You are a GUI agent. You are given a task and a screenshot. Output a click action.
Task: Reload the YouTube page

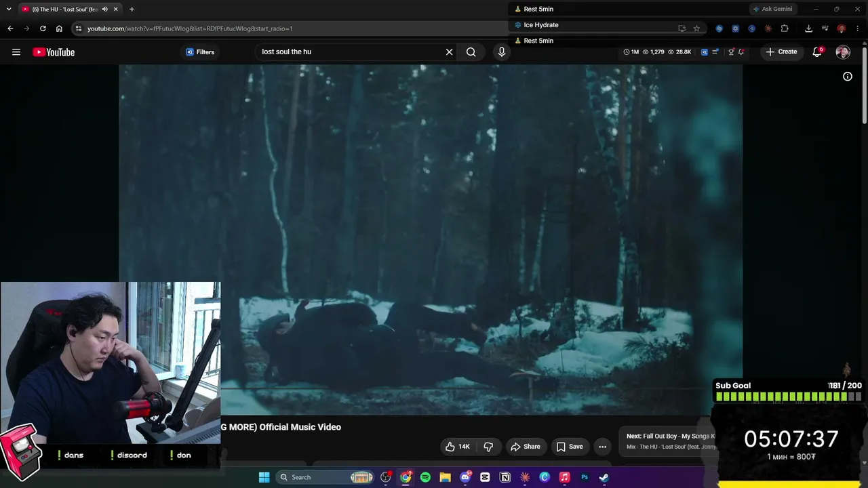click(x=43, y=28)
